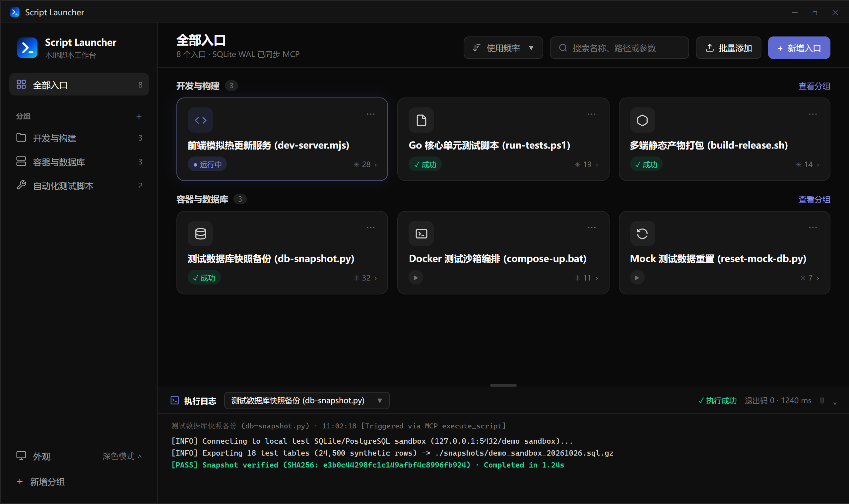This screenshot has height=504, width=849.
Task: Click 查看分组 link for 容器与数据库
Action: tap(814, 199)
